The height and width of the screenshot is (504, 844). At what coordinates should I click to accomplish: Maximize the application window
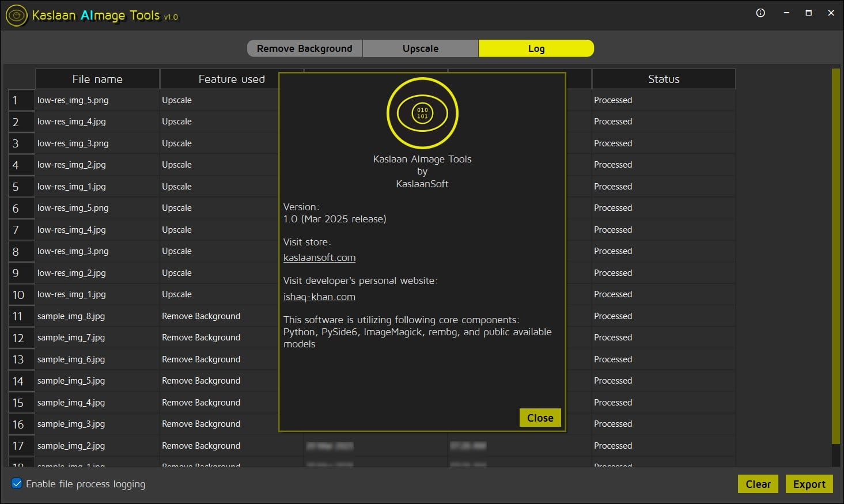point(808,13)
